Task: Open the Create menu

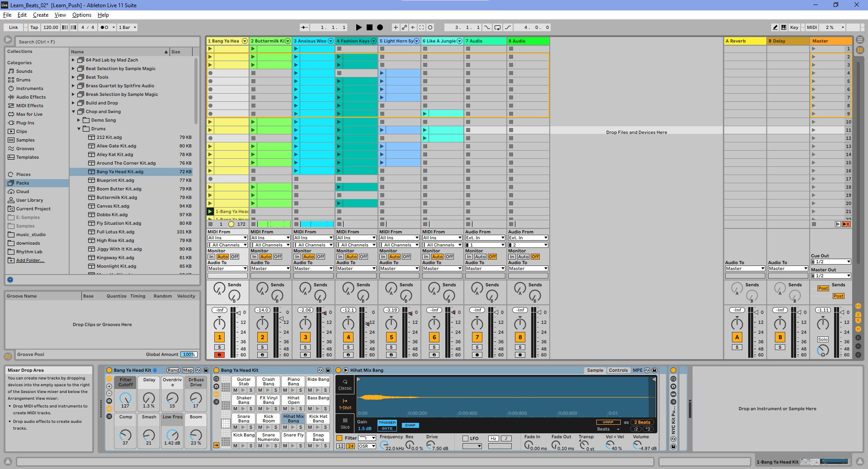Action: point(41,15)
